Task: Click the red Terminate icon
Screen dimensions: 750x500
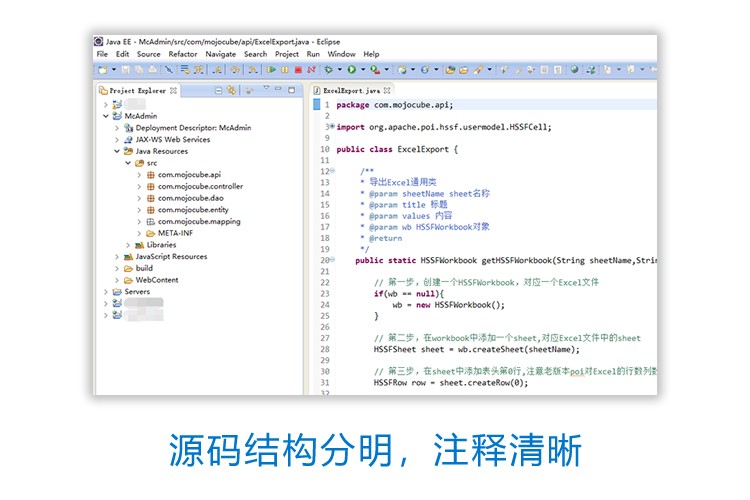Action: (x=298, y=70)
